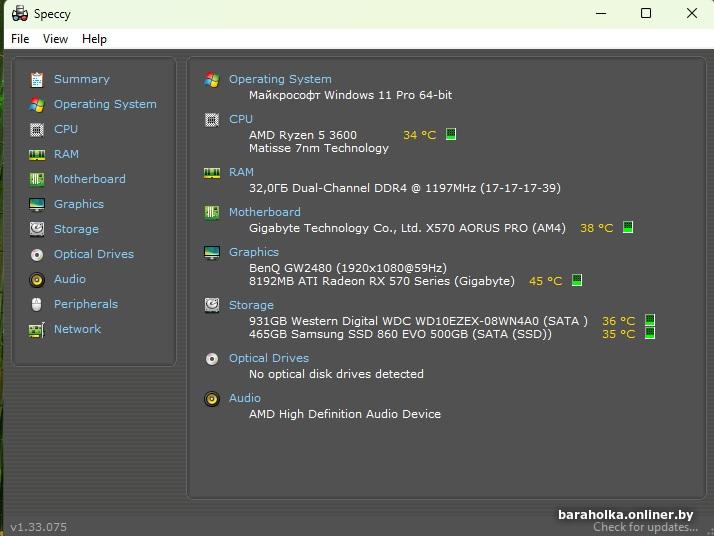Click 'No optical disk drives detected' text
This screenshot has width=714, height=536.
(x=336, y=374)
